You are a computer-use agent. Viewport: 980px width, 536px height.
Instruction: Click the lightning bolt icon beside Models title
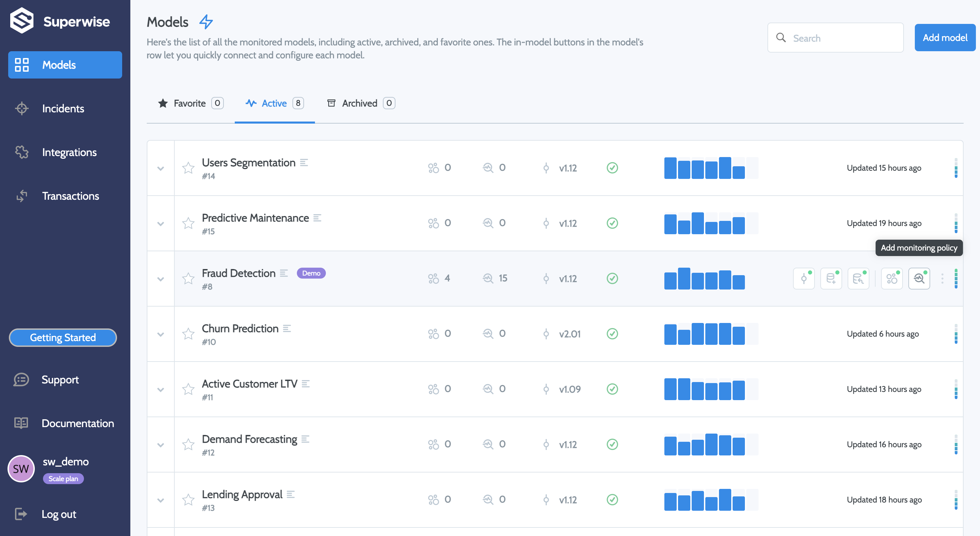click(206, 22)
